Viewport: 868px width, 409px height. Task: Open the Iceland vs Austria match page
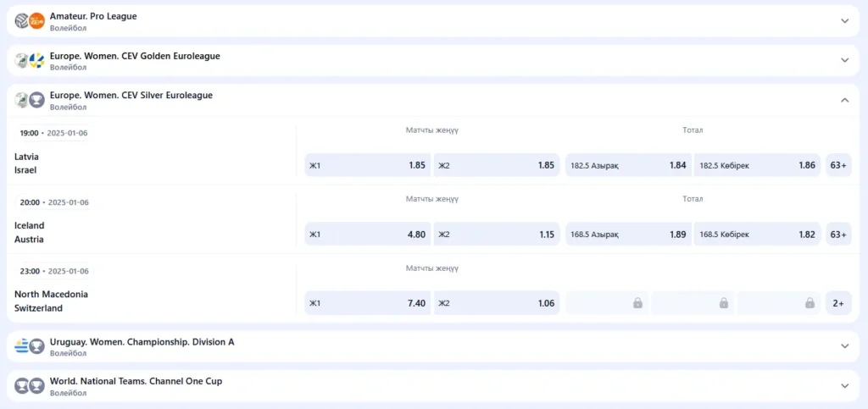click(x=30, y=232)
